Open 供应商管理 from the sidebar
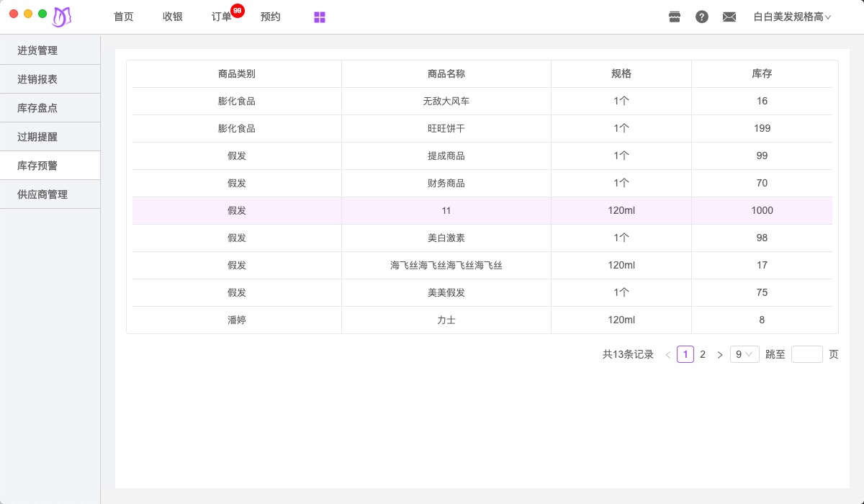 42,194
